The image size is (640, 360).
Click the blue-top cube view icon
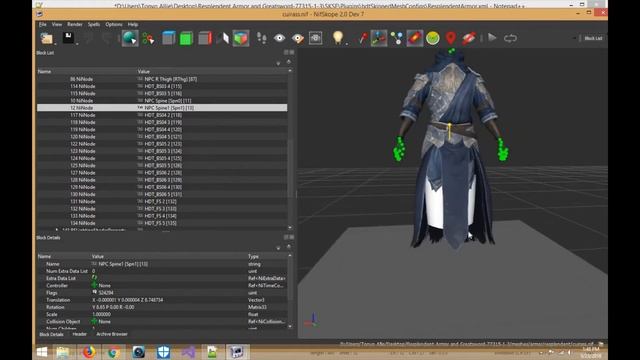168,38
